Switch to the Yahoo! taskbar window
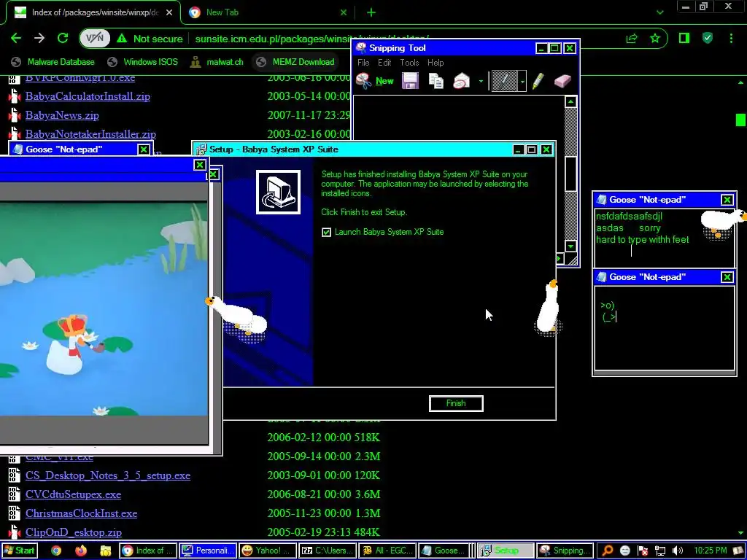747x560 pixels. [x=268, y=551]
